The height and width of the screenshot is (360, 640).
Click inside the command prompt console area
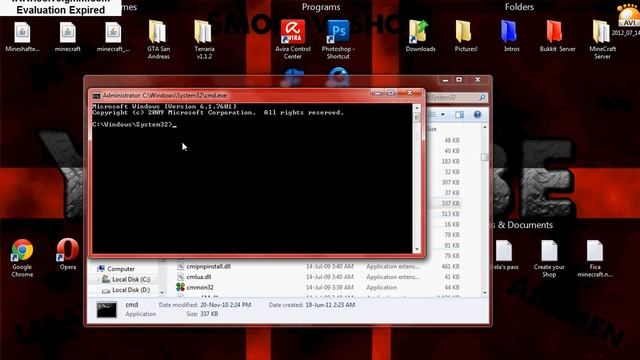click(252, 178)
